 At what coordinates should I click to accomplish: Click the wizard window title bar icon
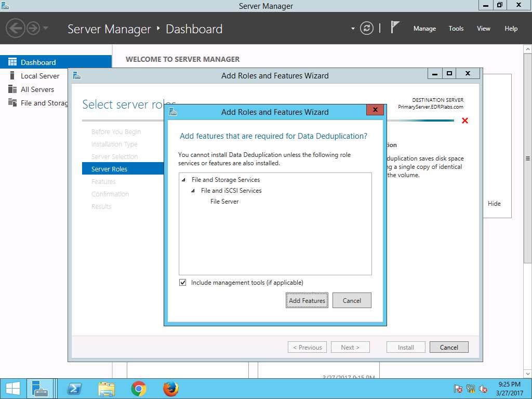[x=77, y=75]
